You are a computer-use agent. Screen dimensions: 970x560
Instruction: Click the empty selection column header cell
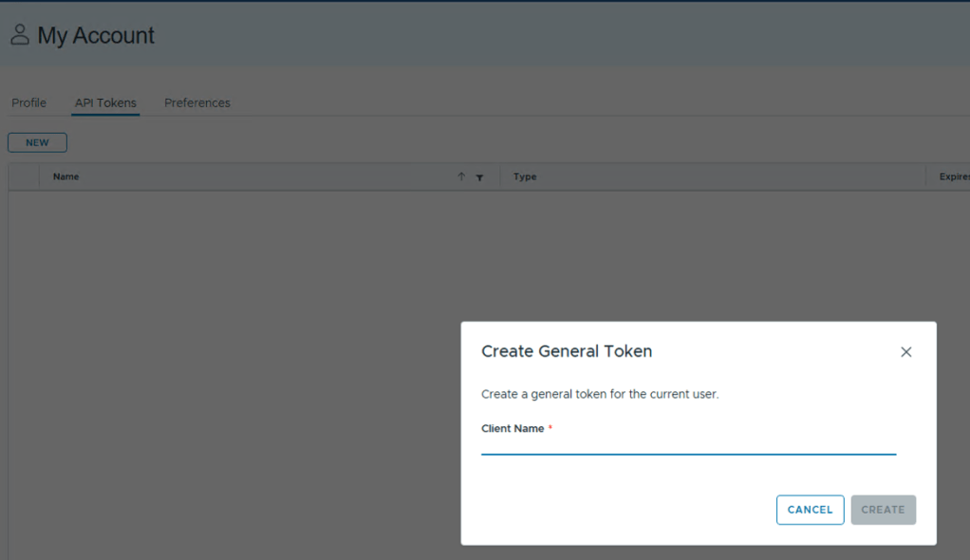point(24,177)
